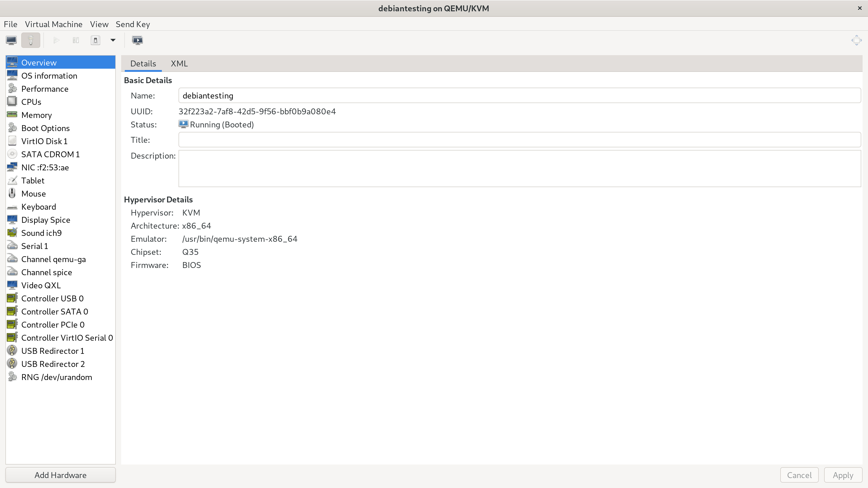The image size is (868, 488).
Task: Click the empty Title input field
Action: 520,140
